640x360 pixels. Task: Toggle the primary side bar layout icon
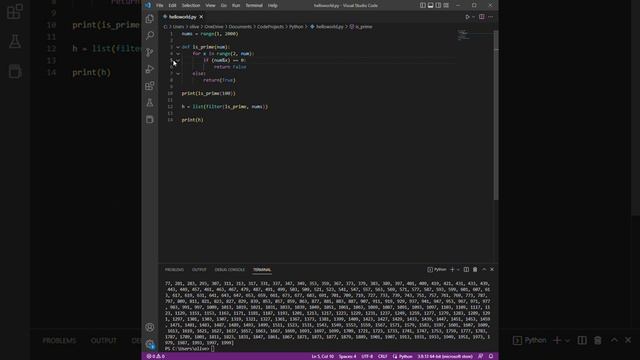(x=423, y=5)
